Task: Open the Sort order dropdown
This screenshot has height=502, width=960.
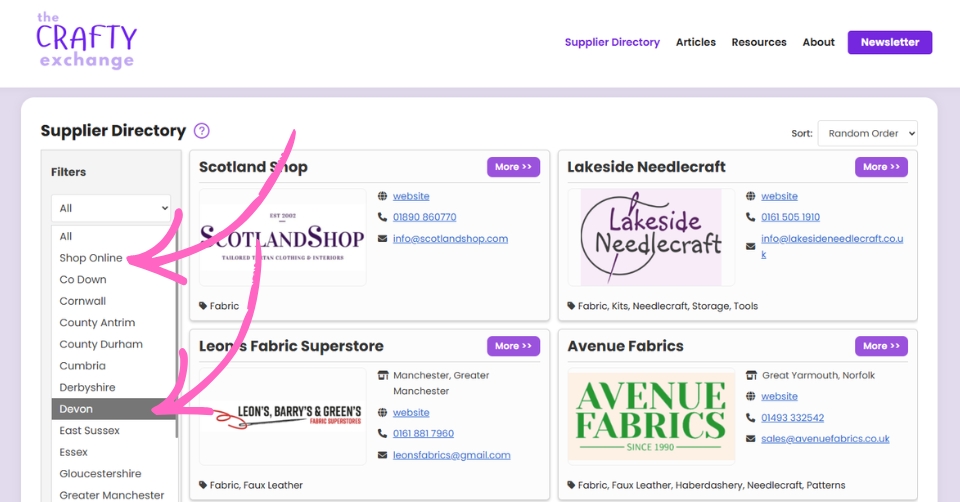Action: point(867,134)
